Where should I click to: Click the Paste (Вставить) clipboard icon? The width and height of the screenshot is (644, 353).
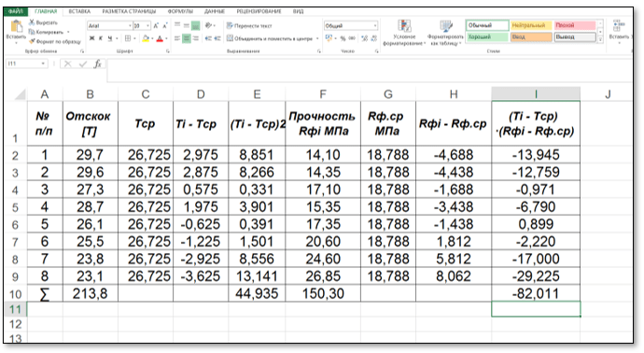click(x=16, y=27)
